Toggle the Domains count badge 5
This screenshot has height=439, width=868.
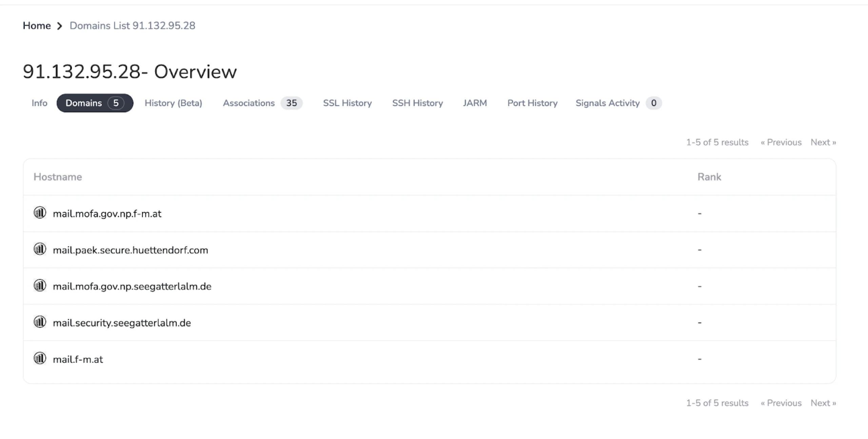[x=117, y=103]
